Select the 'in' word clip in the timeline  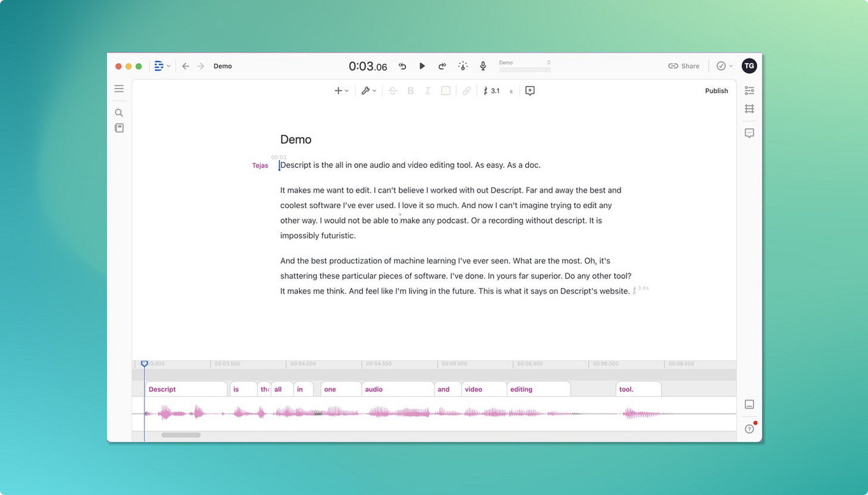tap(303, 389)
